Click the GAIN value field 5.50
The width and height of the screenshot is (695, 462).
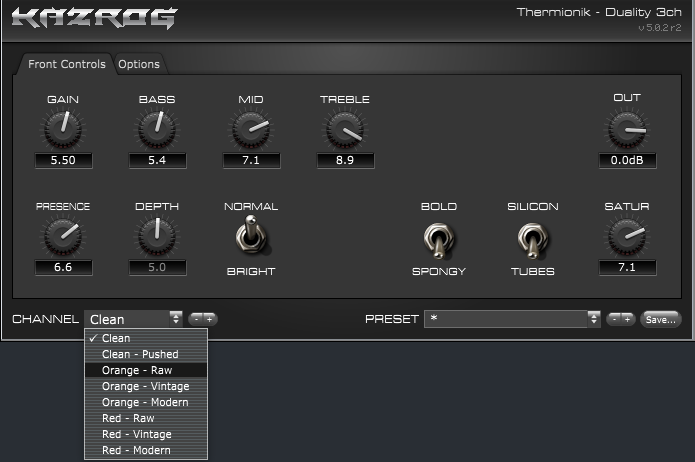point(63,160)
